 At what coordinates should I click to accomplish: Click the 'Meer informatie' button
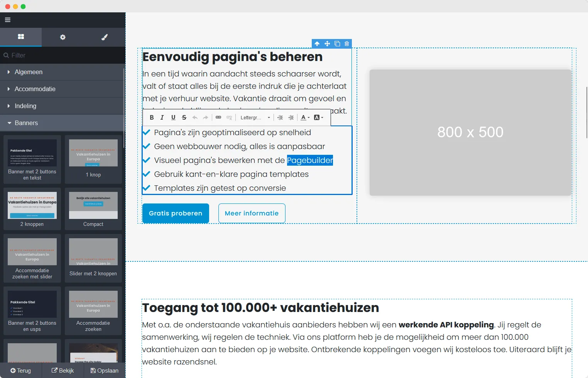pyautogui.click(x=252, y=213)
